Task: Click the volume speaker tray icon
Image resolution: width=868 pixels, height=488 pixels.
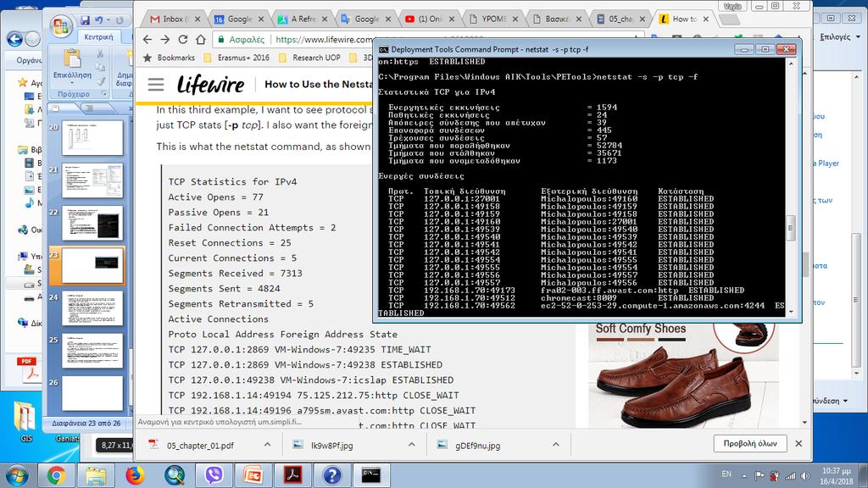Action: point(805,476)
